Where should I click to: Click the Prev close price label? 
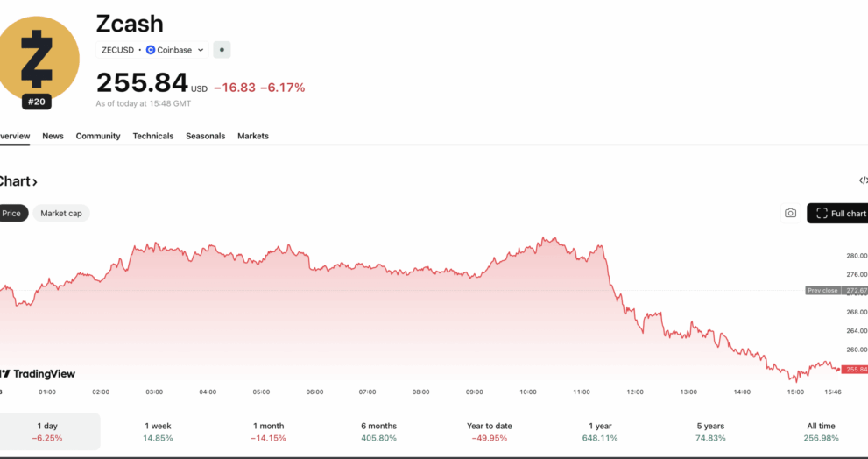point(822,290)
